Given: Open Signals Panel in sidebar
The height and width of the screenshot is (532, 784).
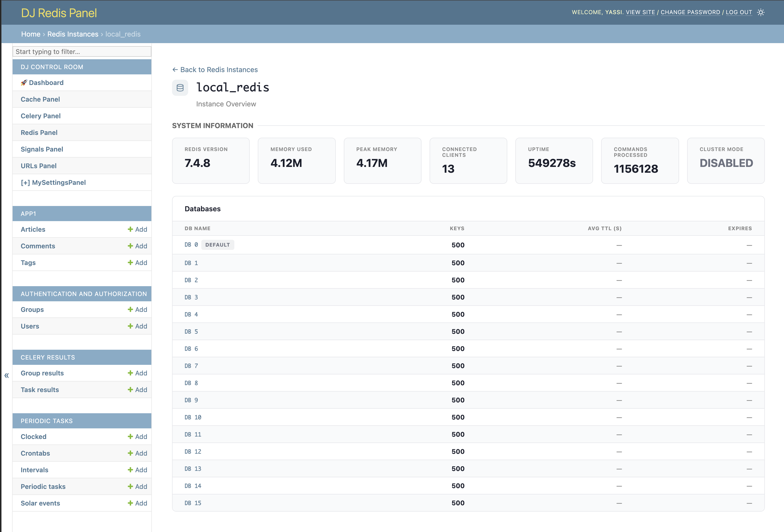Looking at the screenshot, I should (42, 149).
